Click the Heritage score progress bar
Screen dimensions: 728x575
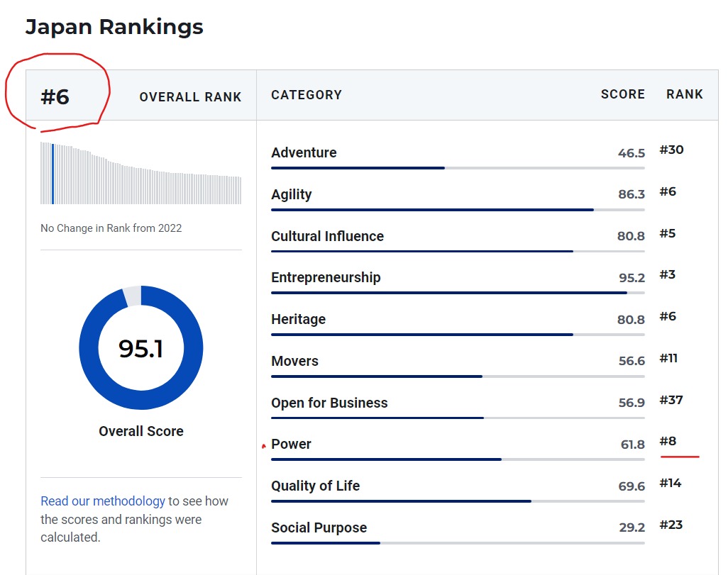pyautogui.click(x=458, y=335)
